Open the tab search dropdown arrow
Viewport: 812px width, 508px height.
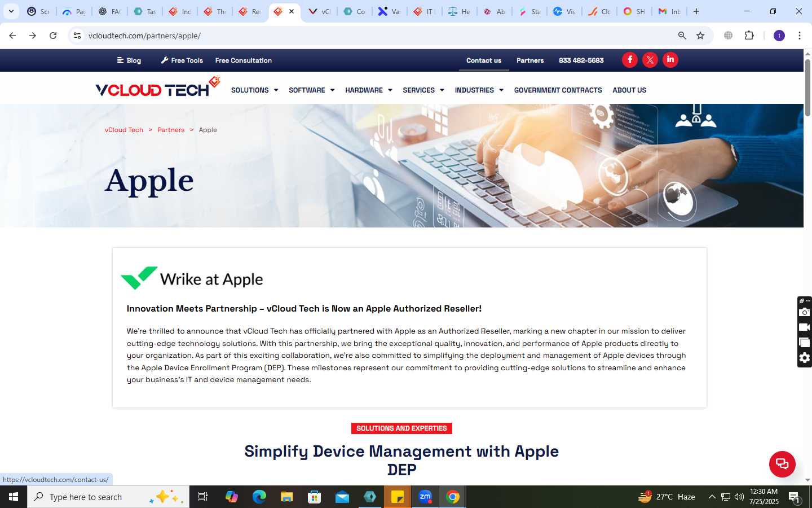click(11, 11)
